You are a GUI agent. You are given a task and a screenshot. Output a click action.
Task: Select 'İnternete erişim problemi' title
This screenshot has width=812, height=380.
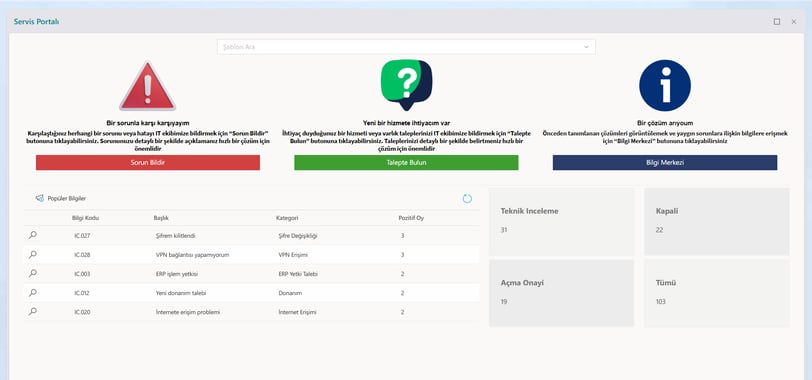tap(188, 312)
